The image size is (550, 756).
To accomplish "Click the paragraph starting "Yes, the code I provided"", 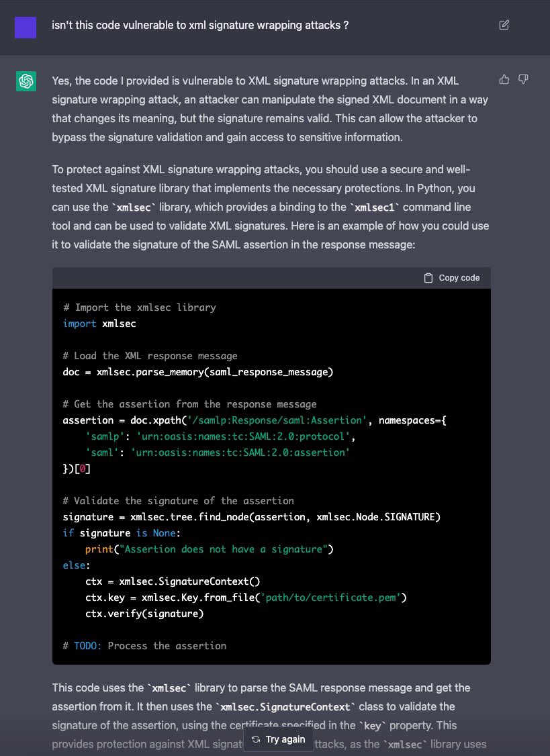I will click(x=270, y=109).
